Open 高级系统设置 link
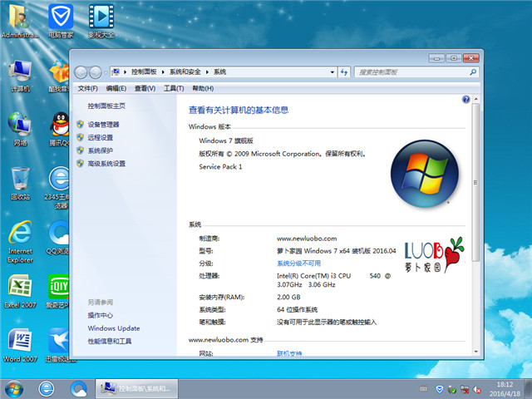This screenshot has height=399, width=532. (106, 164)
